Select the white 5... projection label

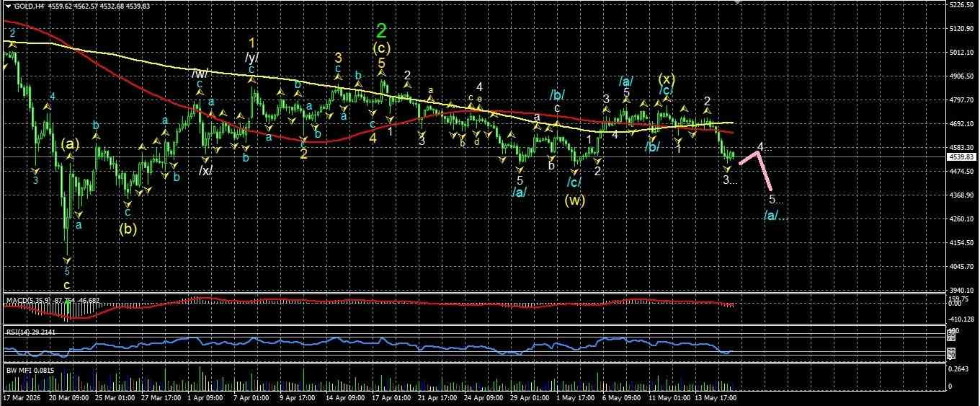(775, 199)
